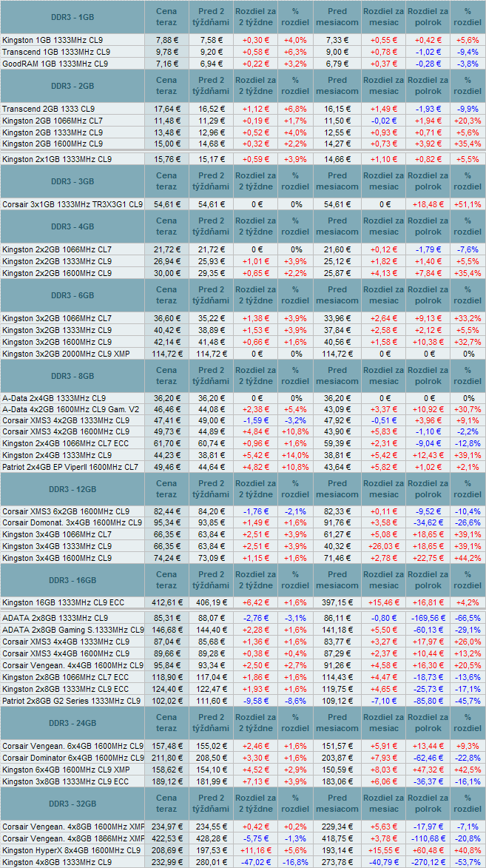Click Kingston 2x2GB 1600MHz CL9 row name

(x=57, y=274)
